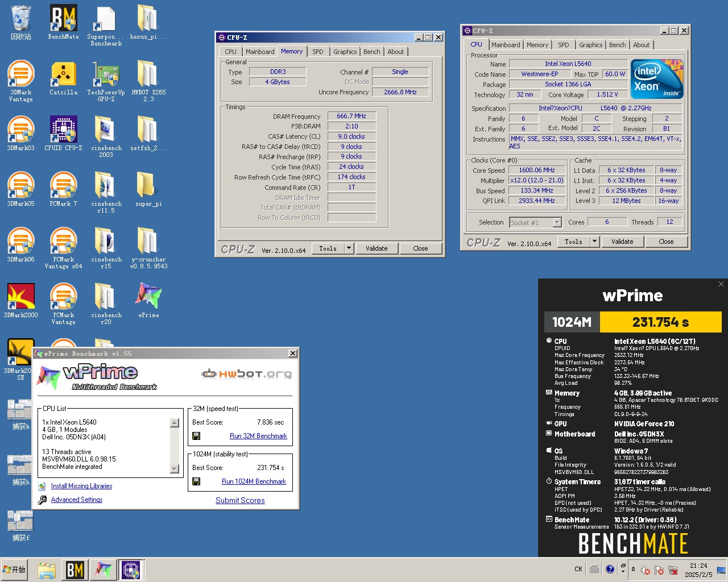Launch PCMark 7 desktop icon
The image size is (728, 582).
tap(63, 190)
